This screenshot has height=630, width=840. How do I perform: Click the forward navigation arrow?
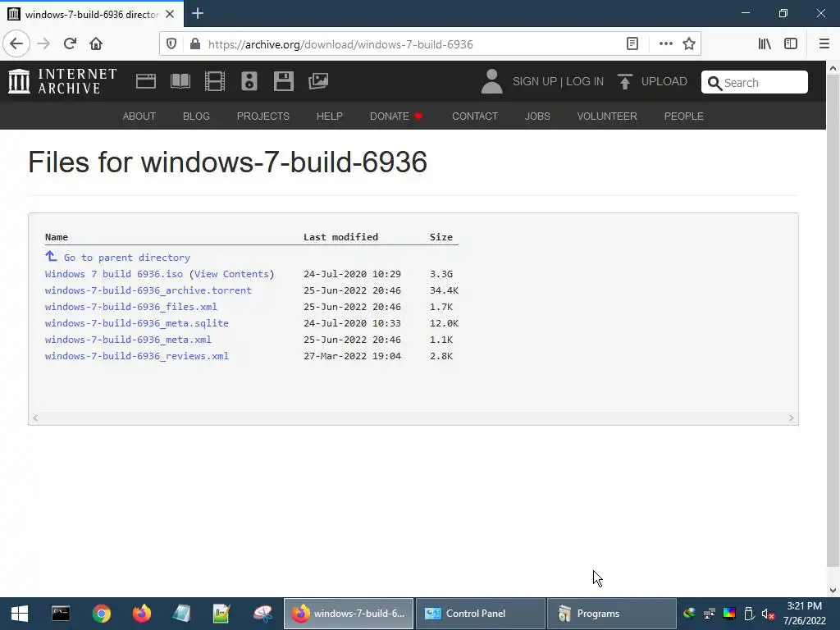(x=44, y=44)
